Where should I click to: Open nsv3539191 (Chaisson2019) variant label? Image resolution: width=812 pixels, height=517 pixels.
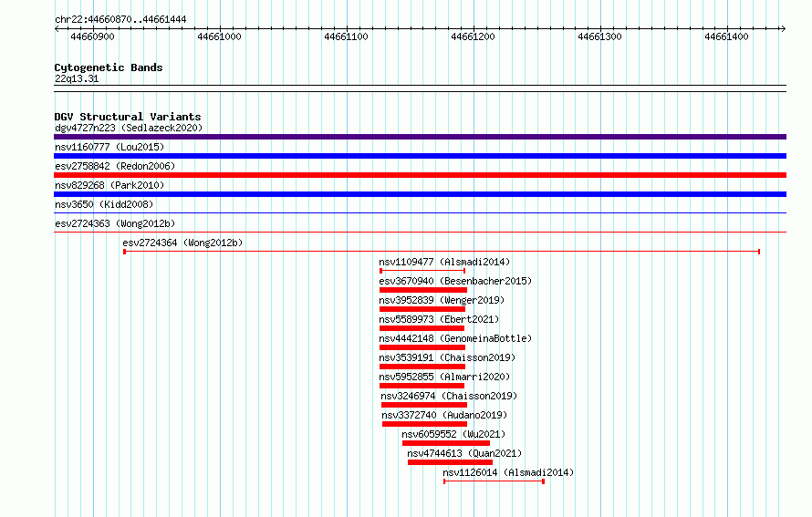tap(447, 357)
